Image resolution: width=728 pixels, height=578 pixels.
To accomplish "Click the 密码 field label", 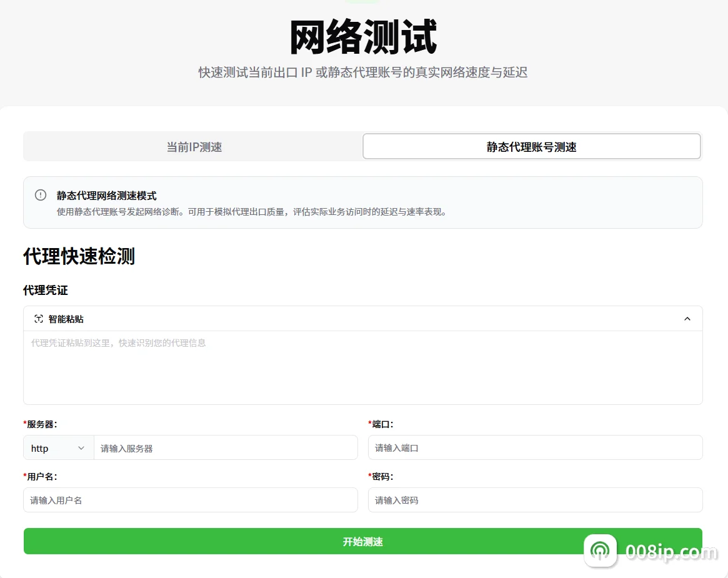I will 381,476.
